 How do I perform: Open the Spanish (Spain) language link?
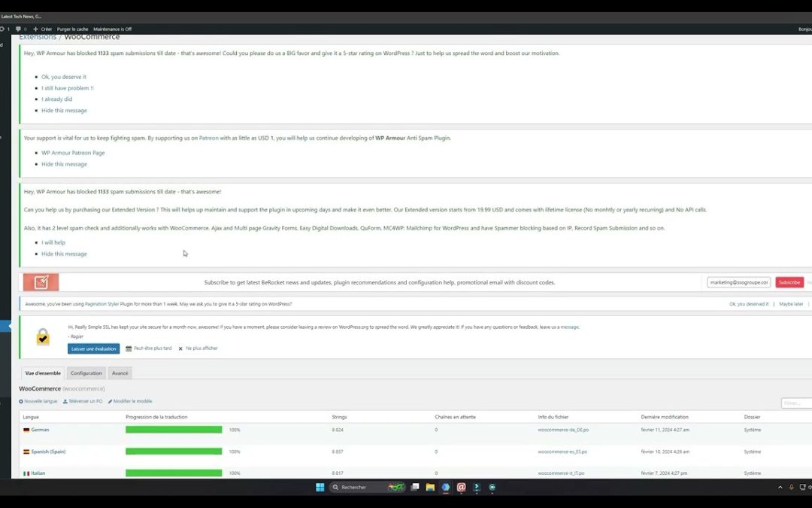[48, 452]
